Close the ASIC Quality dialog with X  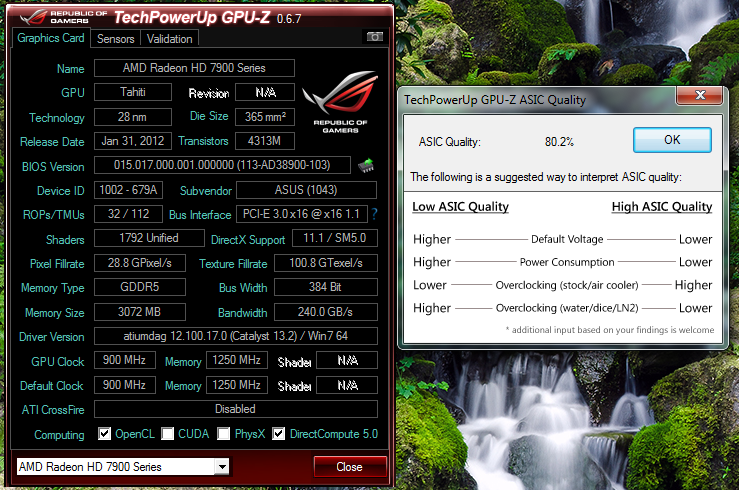click(700, 95)
